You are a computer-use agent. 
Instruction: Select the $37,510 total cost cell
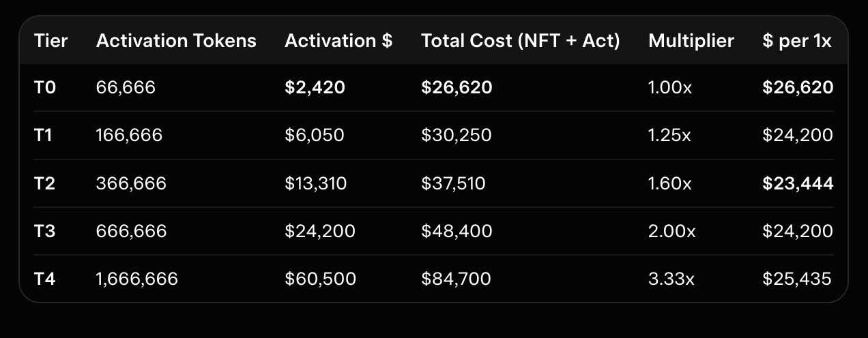[453, 183]
